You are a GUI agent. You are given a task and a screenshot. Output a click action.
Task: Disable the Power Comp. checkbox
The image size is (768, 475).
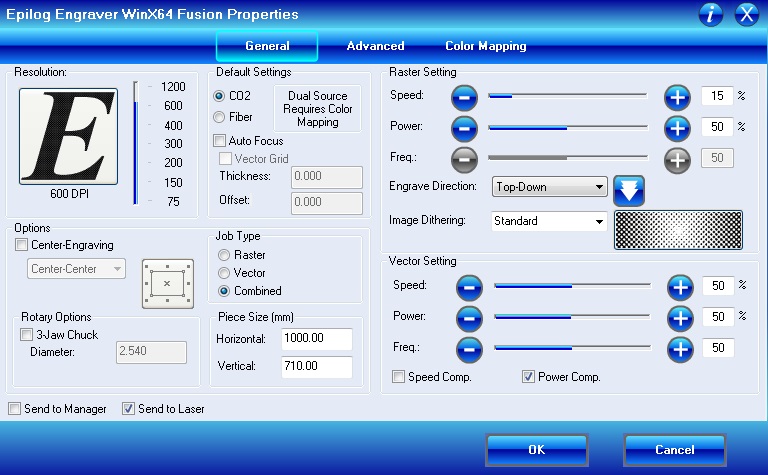pyautogui.click(x=528, y=377)
